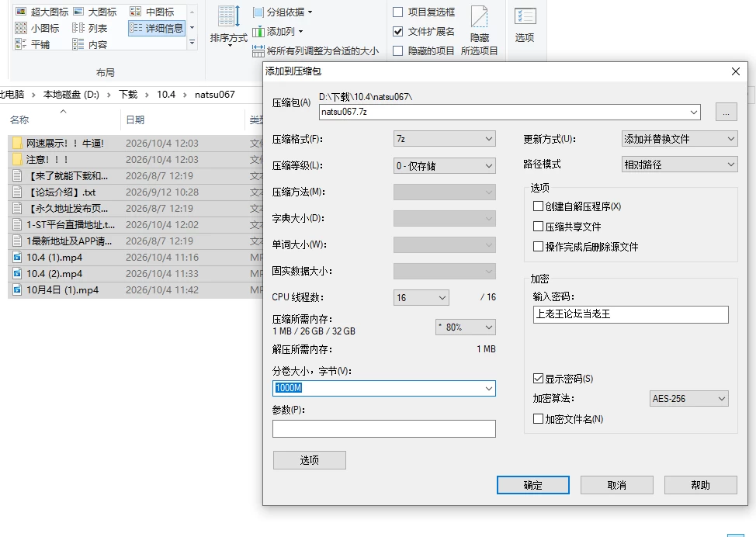
Task: Click the 输入密码 password field
Action: click(630, 314)
